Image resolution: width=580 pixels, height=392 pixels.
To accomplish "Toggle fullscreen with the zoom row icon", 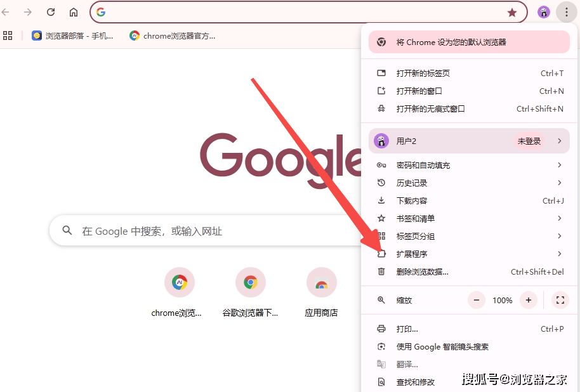I will 560,300.
